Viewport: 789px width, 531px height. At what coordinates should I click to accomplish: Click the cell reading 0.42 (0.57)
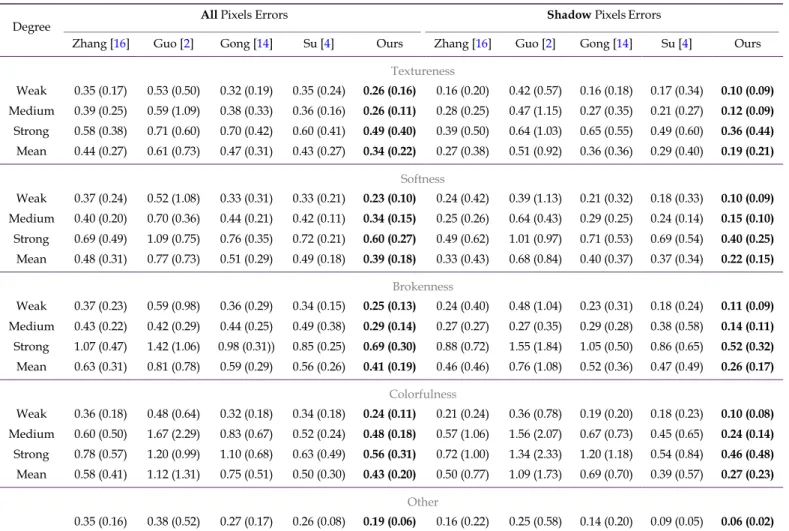tap(535, 91)
